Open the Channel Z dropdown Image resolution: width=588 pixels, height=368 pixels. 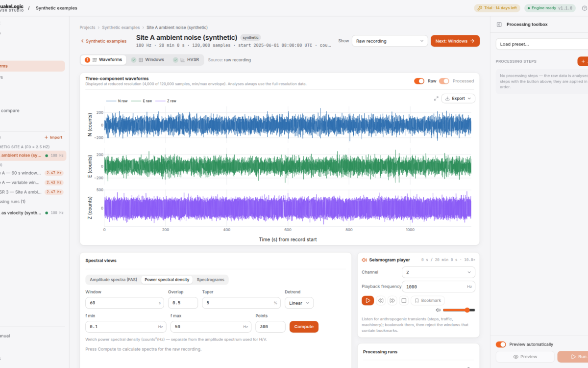click(x=438, y=272)
